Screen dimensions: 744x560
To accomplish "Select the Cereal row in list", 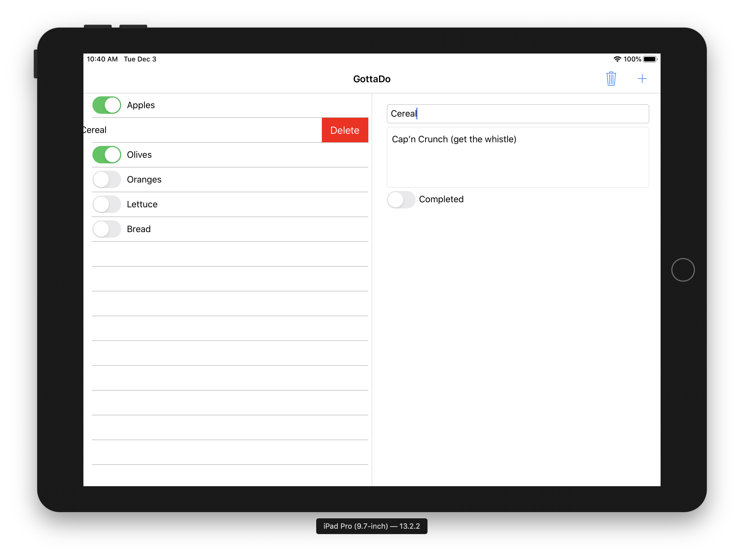I will [x=202, y=130].
